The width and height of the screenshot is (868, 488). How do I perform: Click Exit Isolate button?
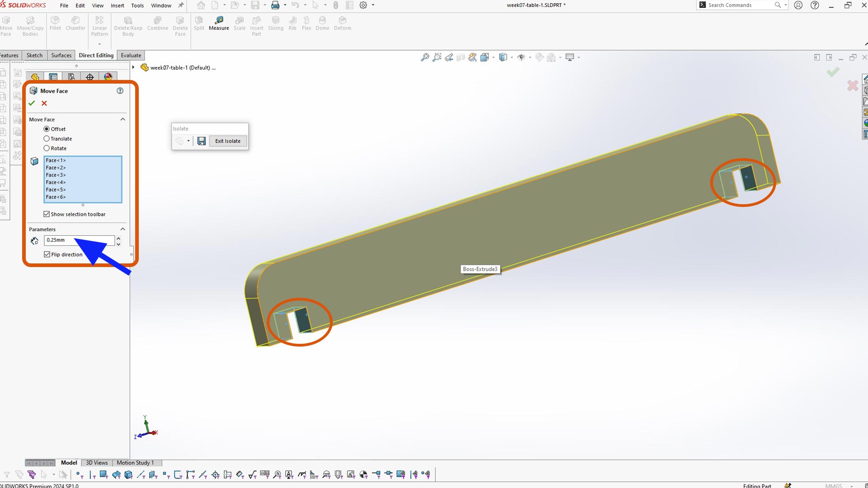coord(228,141)
